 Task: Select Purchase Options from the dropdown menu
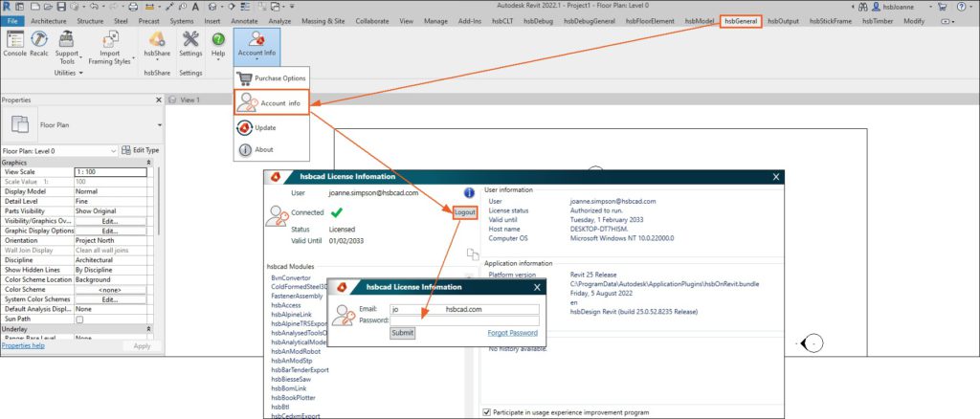pyautogui.click(x=271, y=78)
